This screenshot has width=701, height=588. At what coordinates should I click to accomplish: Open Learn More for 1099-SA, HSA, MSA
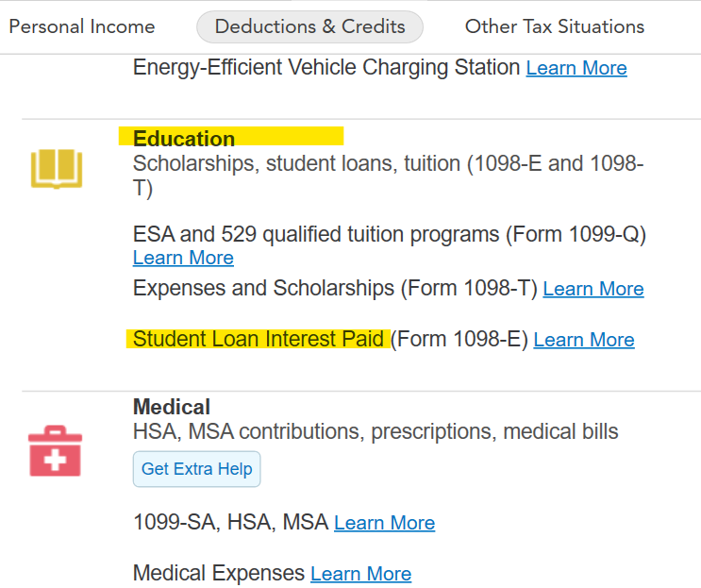coord(385,523)
